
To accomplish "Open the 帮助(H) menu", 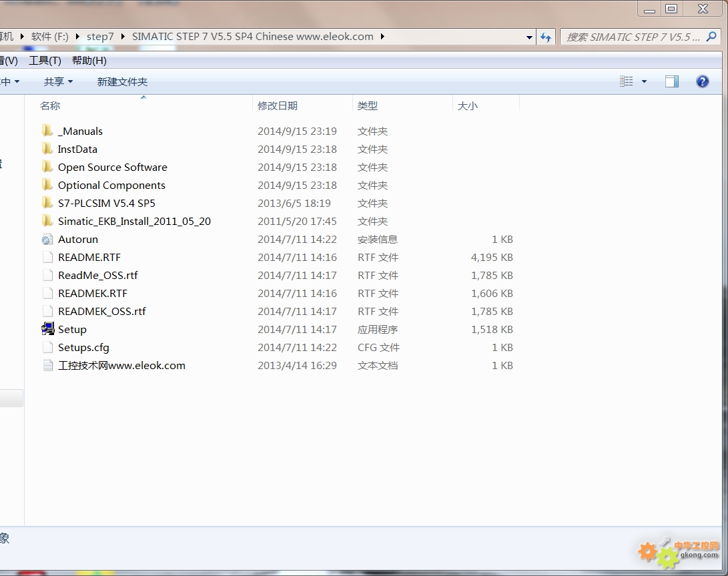I will [89, 60].
